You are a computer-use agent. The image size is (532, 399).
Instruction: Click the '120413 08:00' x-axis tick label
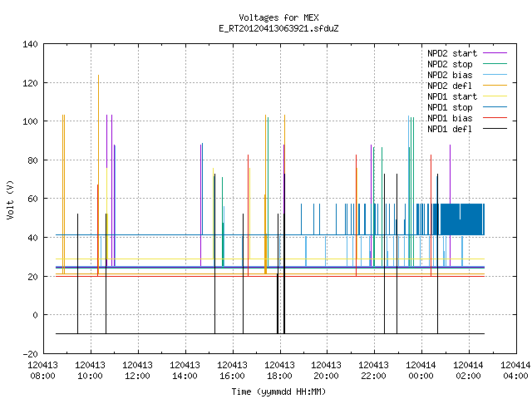pos(42,371)
